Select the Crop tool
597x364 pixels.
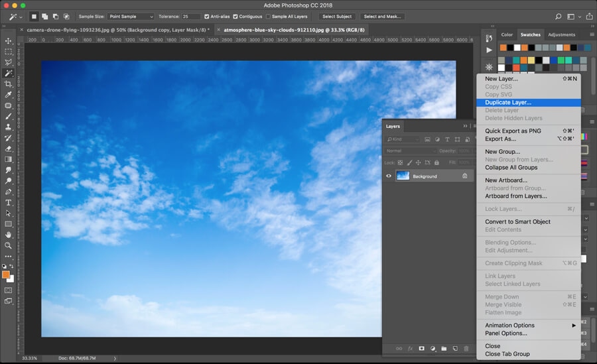pos(9,84)
